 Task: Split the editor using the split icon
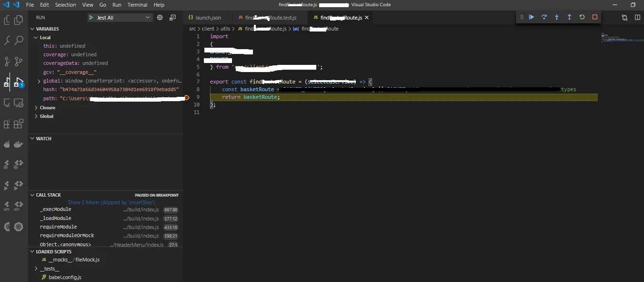(x=637, y=18)
